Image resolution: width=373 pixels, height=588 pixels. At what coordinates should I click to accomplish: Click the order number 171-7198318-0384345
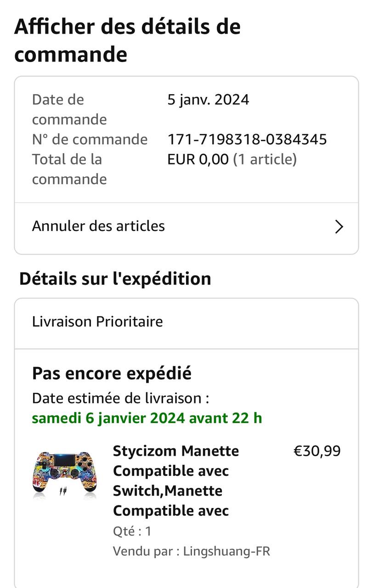click(x=247, y=139)
